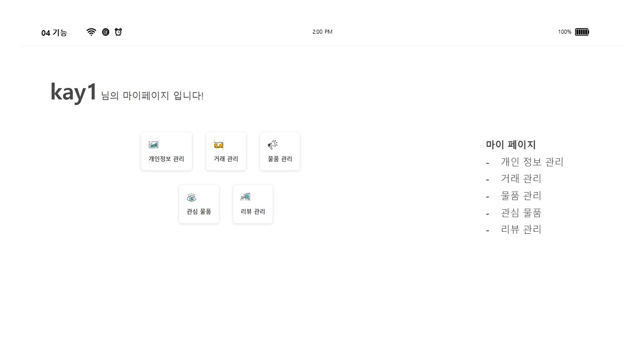Click 리뷰 관리 in the right-side list
Screen dimensions: 644x362
[521, 229]
